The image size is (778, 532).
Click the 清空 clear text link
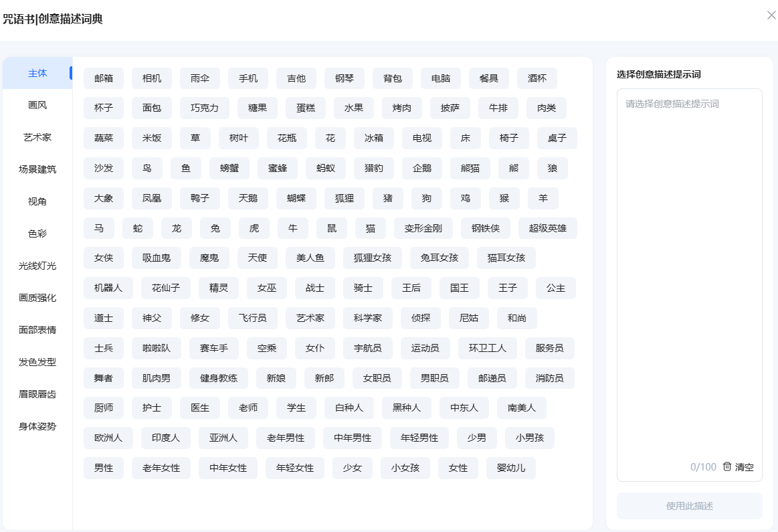(744, 467)
